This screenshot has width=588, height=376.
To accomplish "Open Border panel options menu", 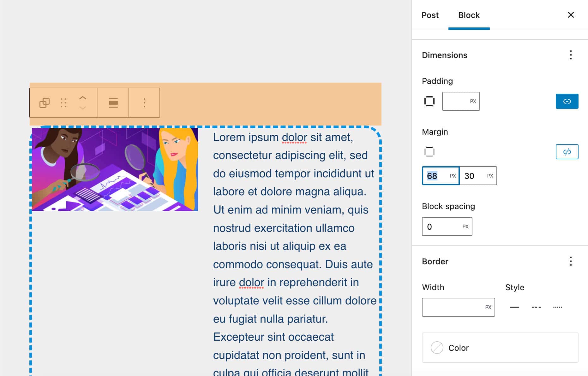I will pyautogui.click(x=571, y=261).
